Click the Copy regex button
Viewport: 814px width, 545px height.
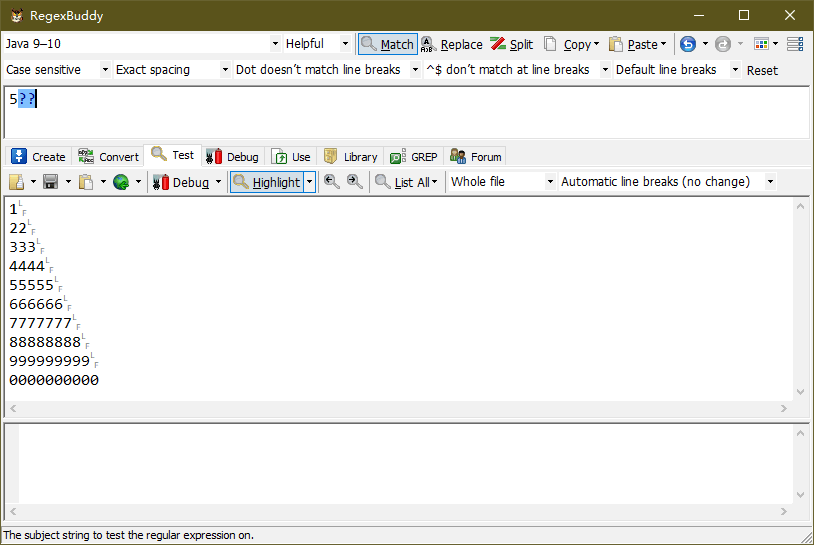[572, 44]
